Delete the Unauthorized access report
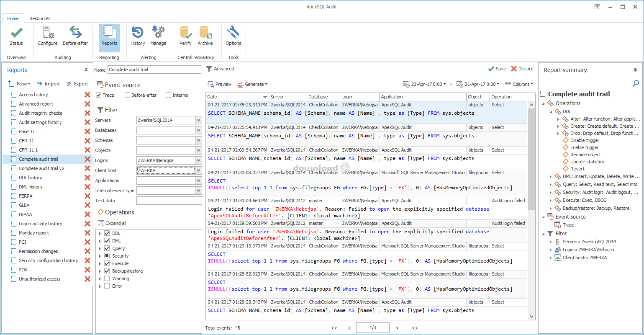This screenshot has height=335, width=644. coord(87,279)
